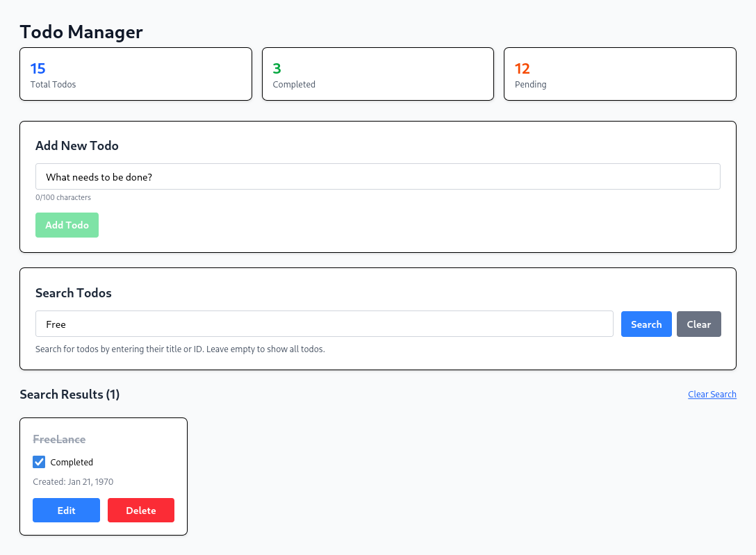Click the Add New Todo section title
This screenshot has width=756, height=555.
[76, 145]
